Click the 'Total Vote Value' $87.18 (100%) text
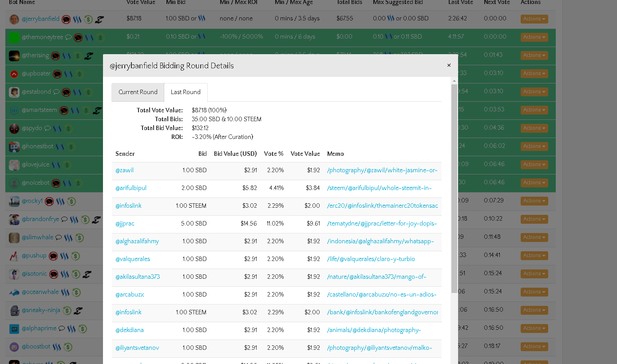 [210, 110]
